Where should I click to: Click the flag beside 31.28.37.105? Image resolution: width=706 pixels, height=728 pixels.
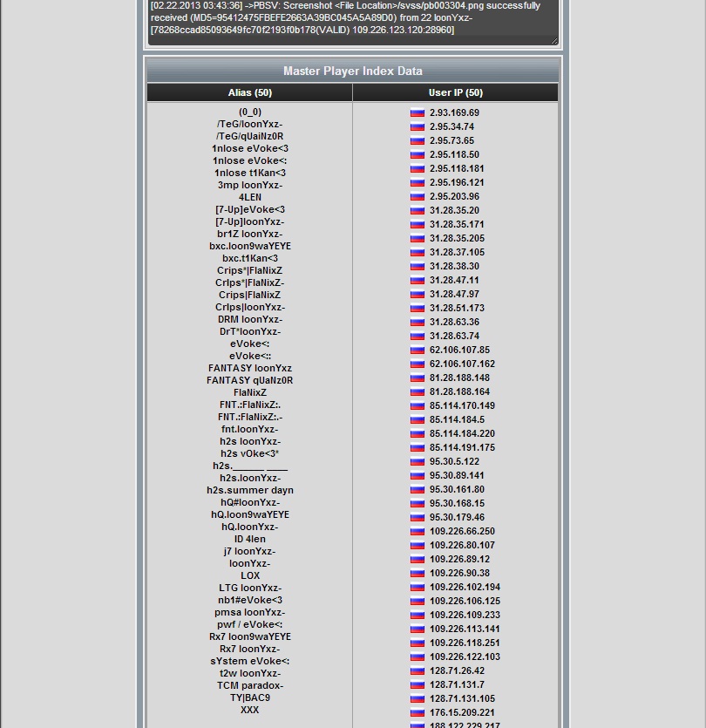coord(417,252)
